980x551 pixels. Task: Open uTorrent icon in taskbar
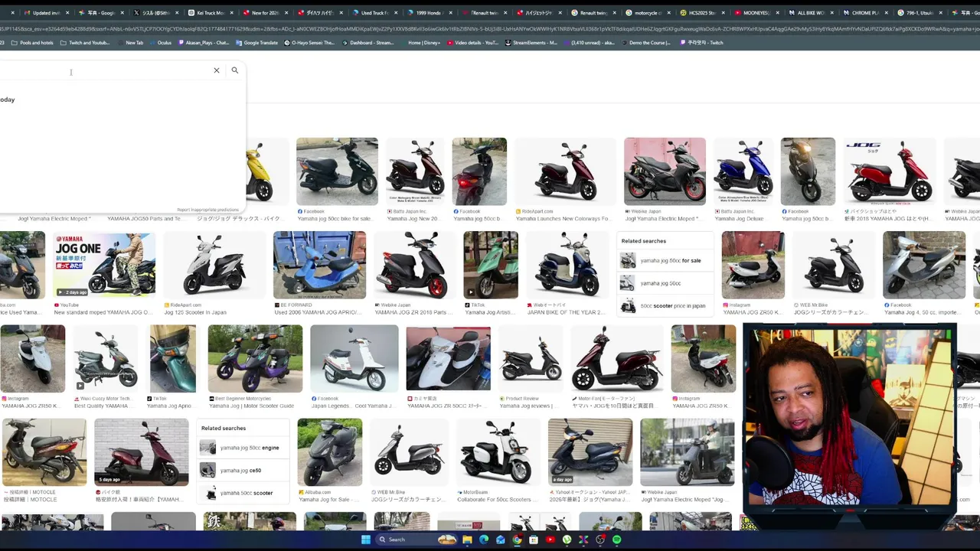click(567, 540)
